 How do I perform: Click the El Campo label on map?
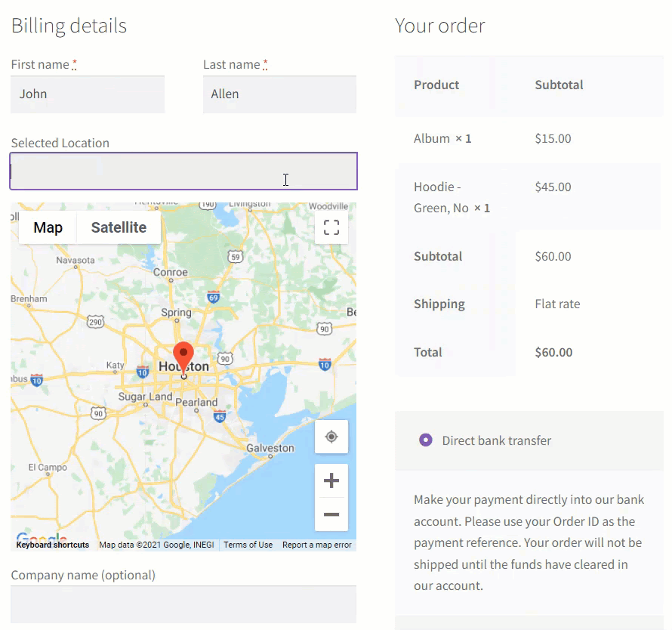[x=48, y=467]
